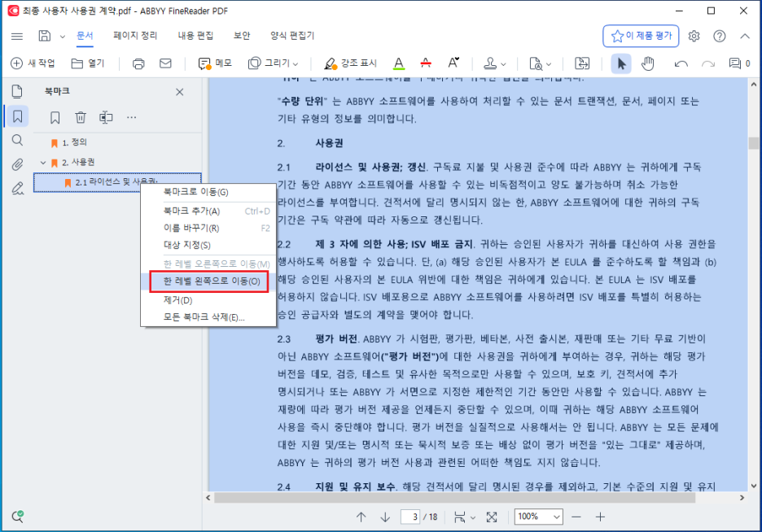762x532 pixels.
Task: Select the underline text tool
Action: click(x=398, y=63)
